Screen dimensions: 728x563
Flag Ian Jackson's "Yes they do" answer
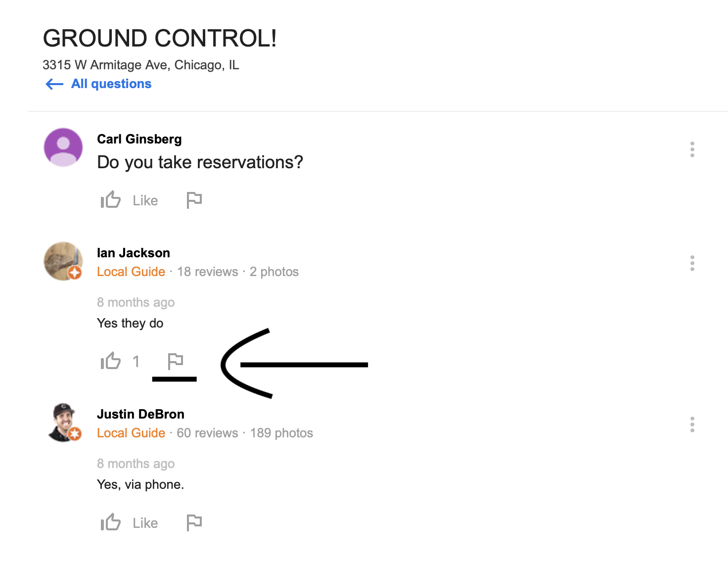(x=175, y=361)
